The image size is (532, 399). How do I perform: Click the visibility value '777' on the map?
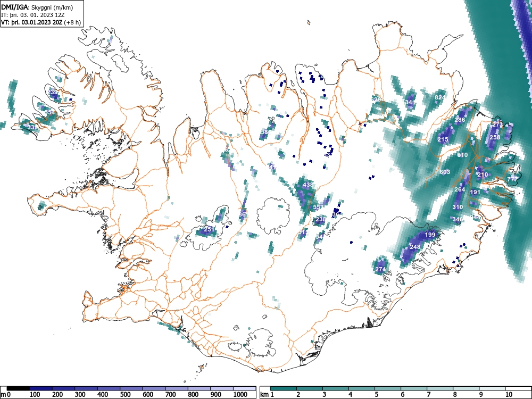512,179
